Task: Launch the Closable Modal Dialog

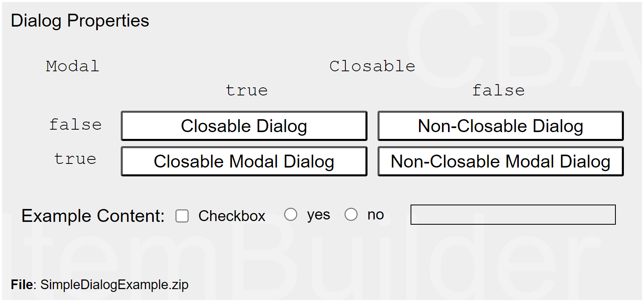Action: point(244,161)
